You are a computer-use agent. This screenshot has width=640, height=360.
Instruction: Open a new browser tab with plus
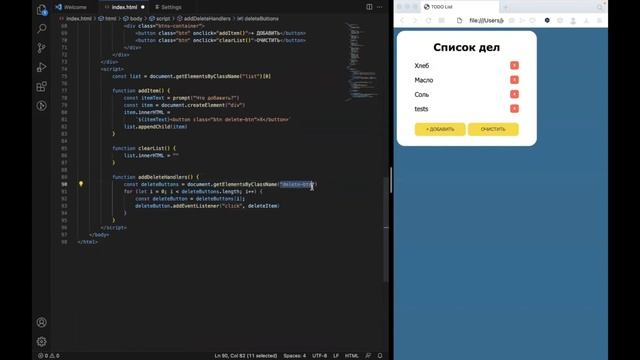click(505, 7)
